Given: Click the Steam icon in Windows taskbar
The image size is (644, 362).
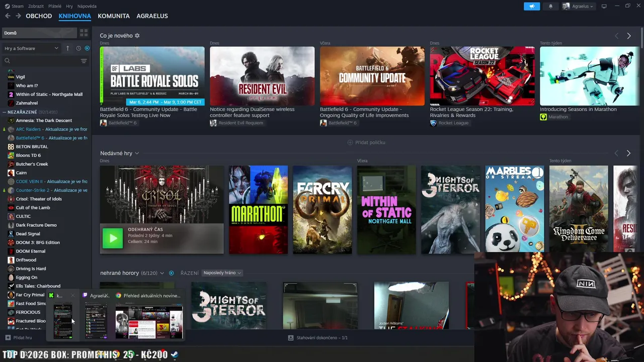Looking at the screenshot, I should click(x=174, y=354).
